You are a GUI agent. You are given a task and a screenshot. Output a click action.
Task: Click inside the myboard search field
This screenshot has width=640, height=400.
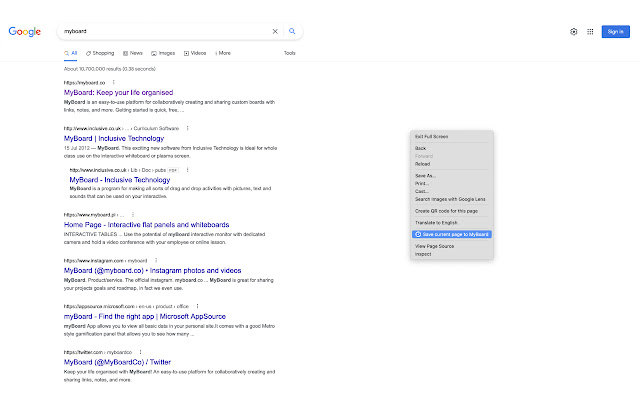[160, 32]
